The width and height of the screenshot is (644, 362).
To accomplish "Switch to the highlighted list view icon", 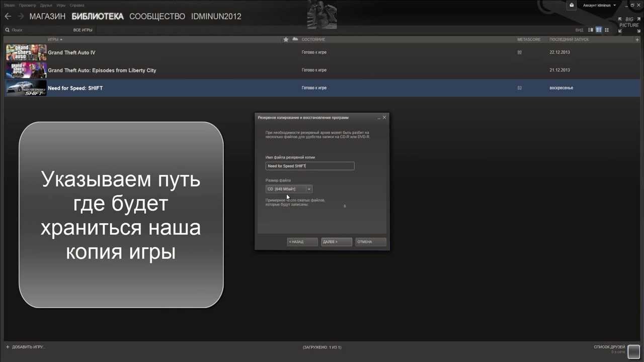I will click(x=599, y=30).
